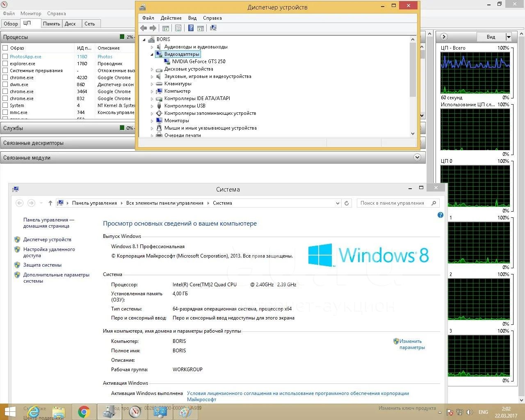Open Internet Explorer from the taskbar
The image size is (525, 420).
[34, 412]
